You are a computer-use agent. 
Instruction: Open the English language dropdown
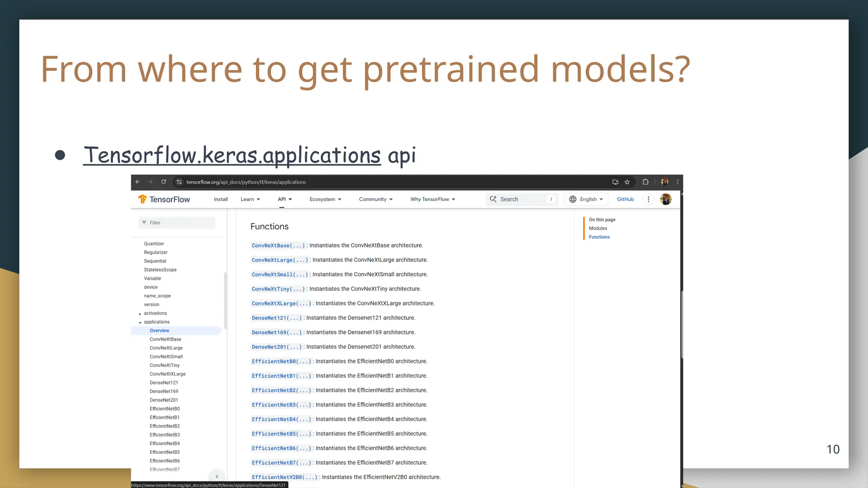pyautogui.click(x=587, y=199)
